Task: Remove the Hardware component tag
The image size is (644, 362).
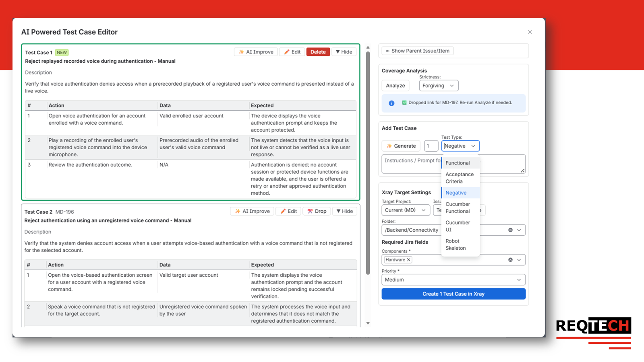Action: (408, 260)
